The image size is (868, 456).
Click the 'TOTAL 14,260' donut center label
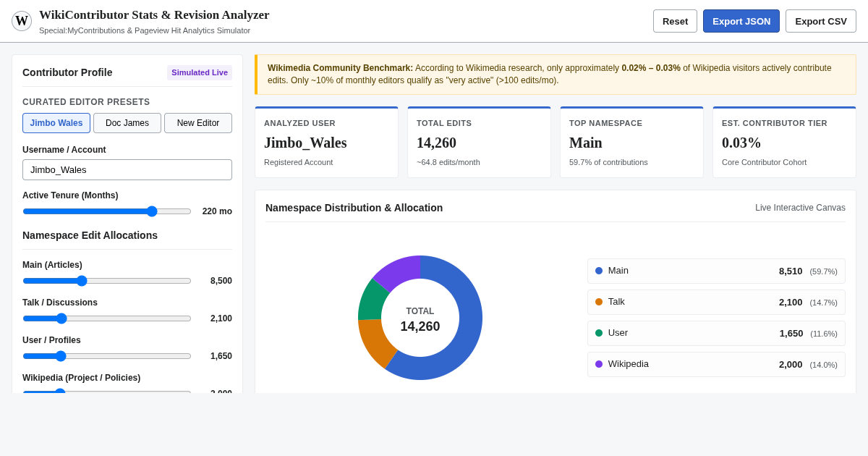click(x=420, y=319)
